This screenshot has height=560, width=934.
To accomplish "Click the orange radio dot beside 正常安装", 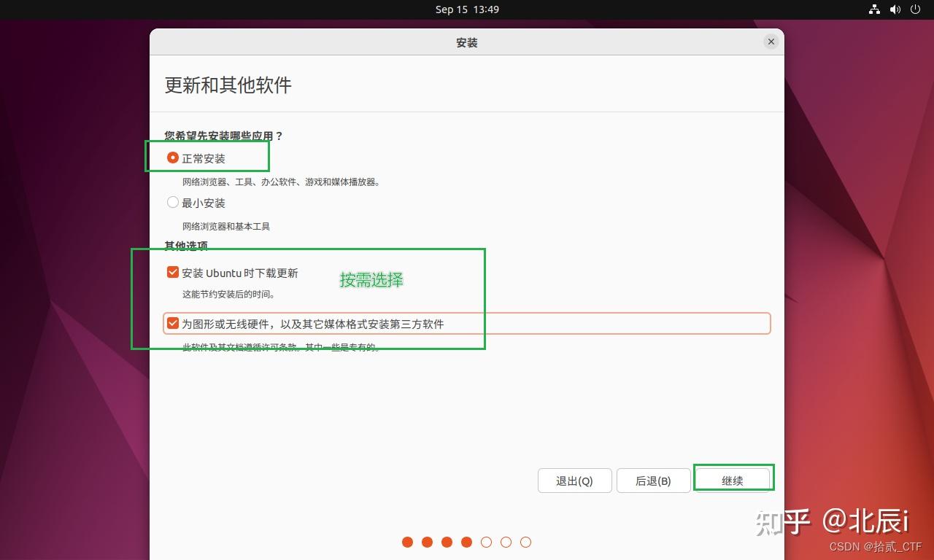I will tap(172, 157).
